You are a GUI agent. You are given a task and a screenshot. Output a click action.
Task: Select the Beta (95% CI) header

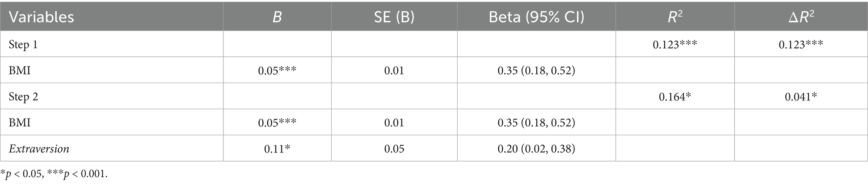[x=536, y=17]
